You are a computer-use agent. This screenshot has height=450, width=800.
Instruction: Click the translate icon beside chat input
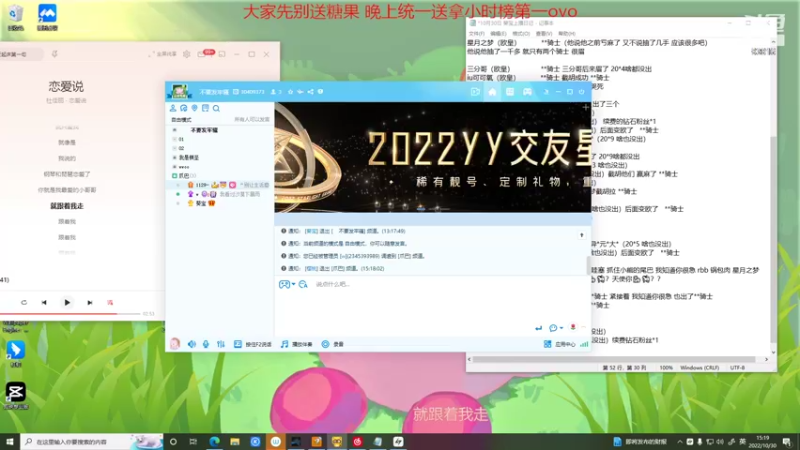pyautogui.click(x=303, y=284)
